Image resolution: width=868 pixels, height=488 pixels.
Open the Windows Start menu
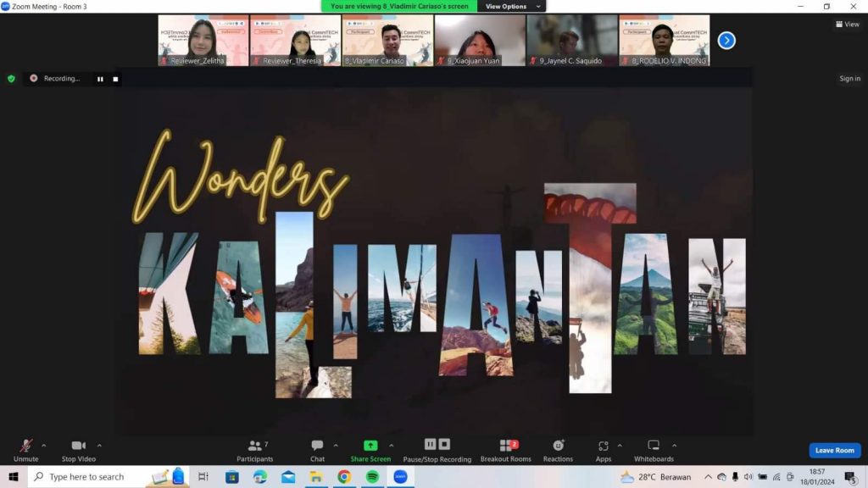click(14, 476)
